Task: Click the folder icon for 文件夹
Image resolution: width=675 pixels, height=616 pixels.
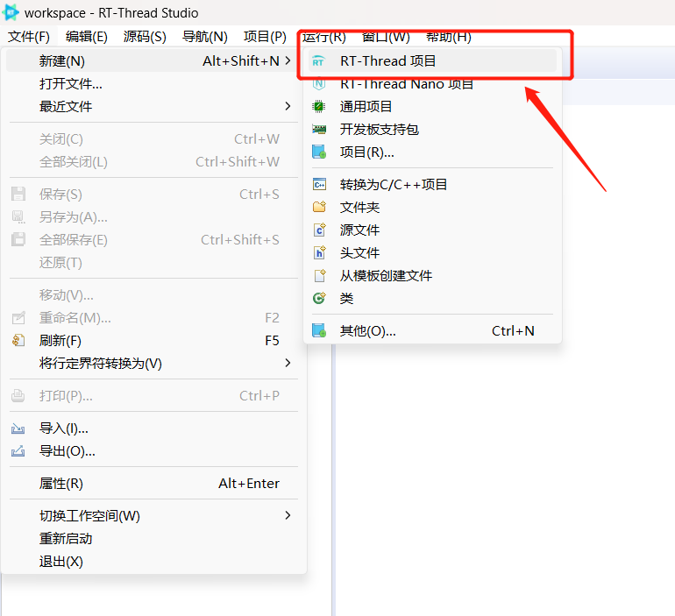Action: coord(319,207)
